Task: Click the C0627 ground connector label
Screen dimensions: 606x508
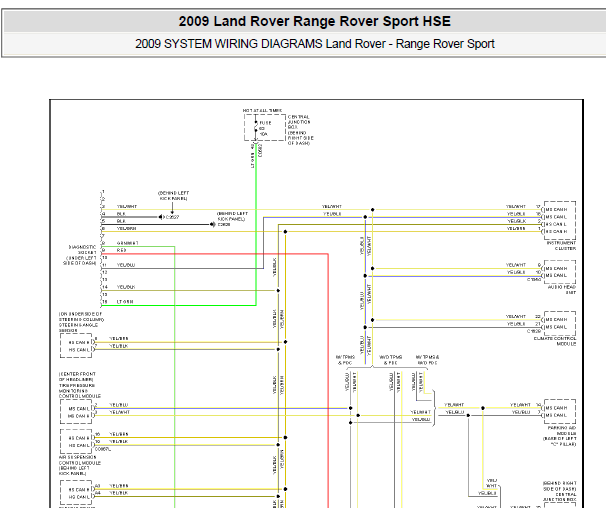Action: [x=173, y=217]
